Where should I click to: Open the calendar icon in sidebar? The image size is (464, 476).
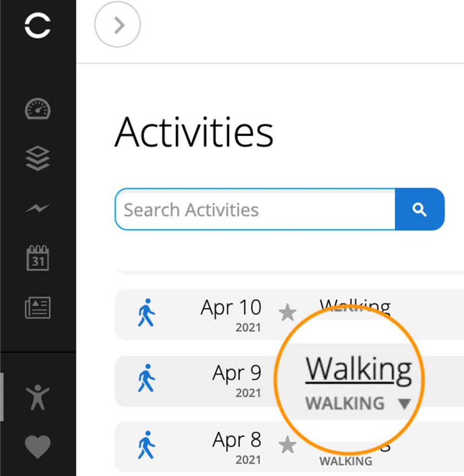[x=37, y=258]
